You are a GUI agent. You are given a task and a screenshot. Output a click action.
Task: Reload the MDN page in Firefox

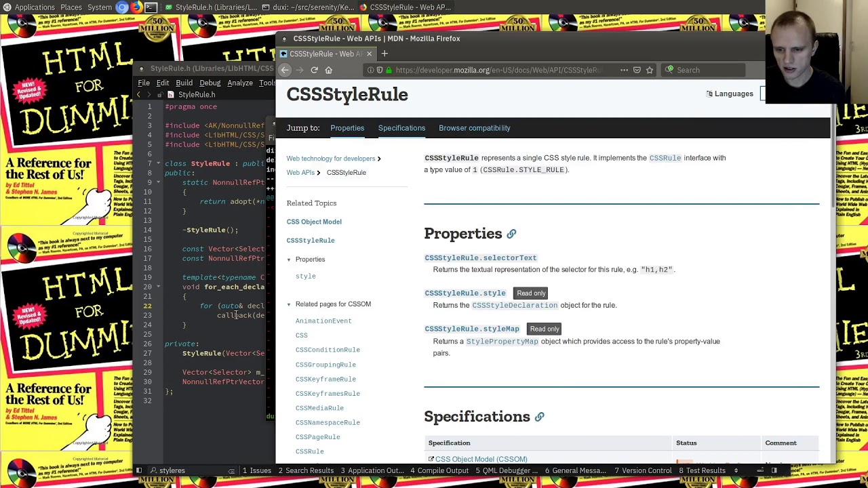314,70
